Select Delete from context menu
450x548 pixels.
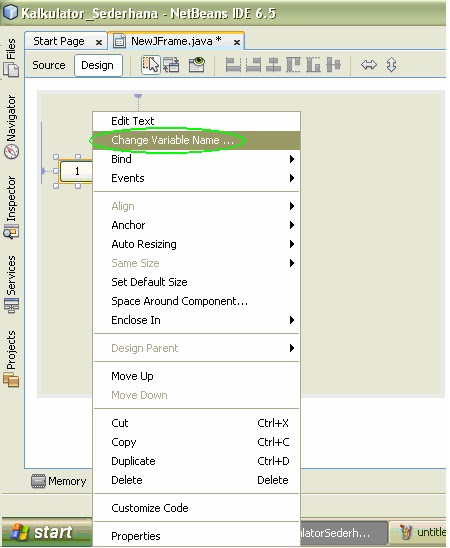[x=196, y=480]
